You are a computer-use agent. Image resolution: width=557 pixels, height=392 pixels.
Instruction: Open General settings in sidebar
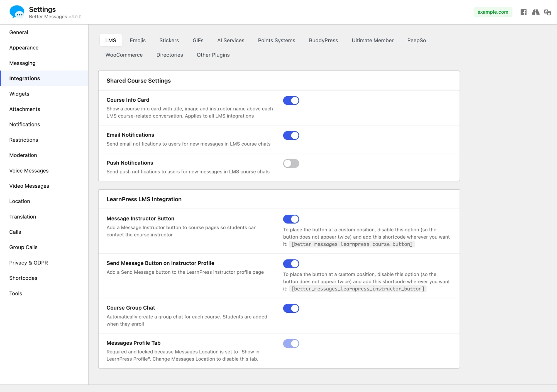(44, 32)
